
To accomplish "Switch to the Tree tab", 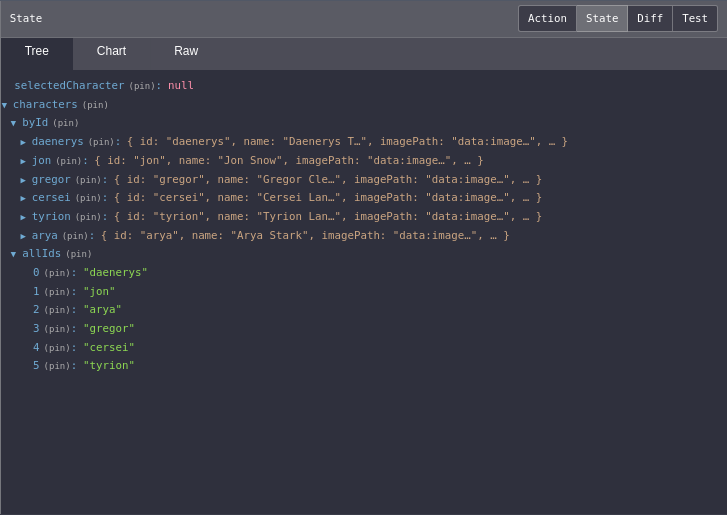I will (x=37, y=51).
